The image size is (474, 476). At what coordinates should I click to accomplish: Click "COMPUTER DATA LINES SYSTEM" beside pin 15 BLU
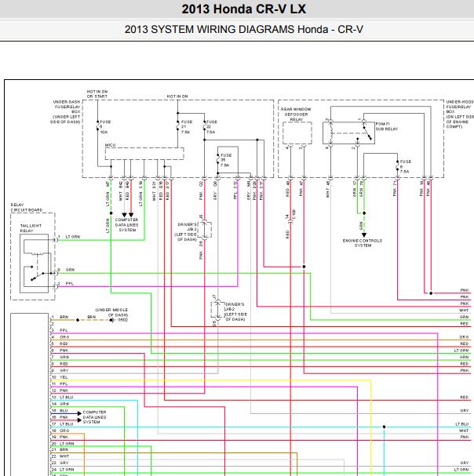pyautogui.click(x=94, y=417)
